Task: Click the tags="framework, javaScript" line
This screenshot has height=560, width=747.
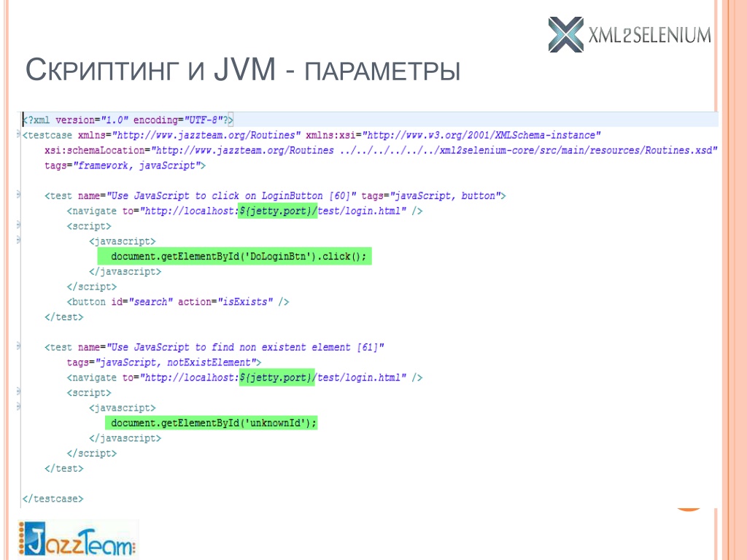Action: 125,166
